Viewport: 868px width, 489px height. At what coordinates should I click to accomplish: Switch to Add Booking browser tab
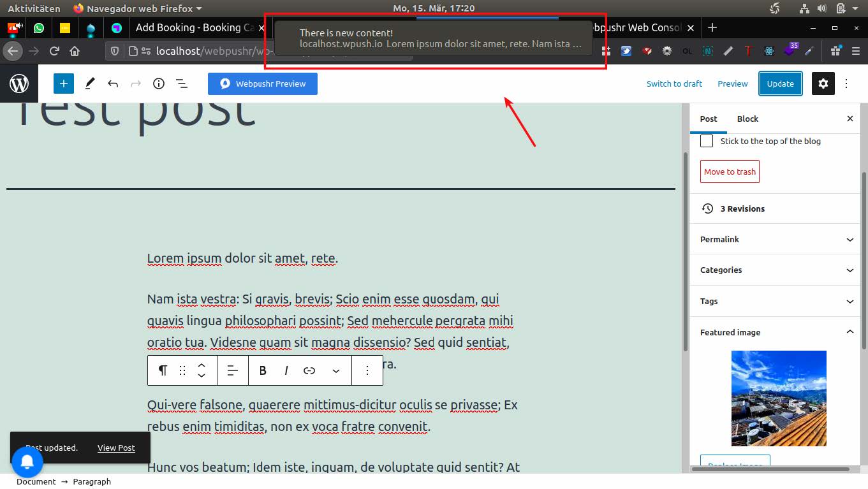point(196,27)
